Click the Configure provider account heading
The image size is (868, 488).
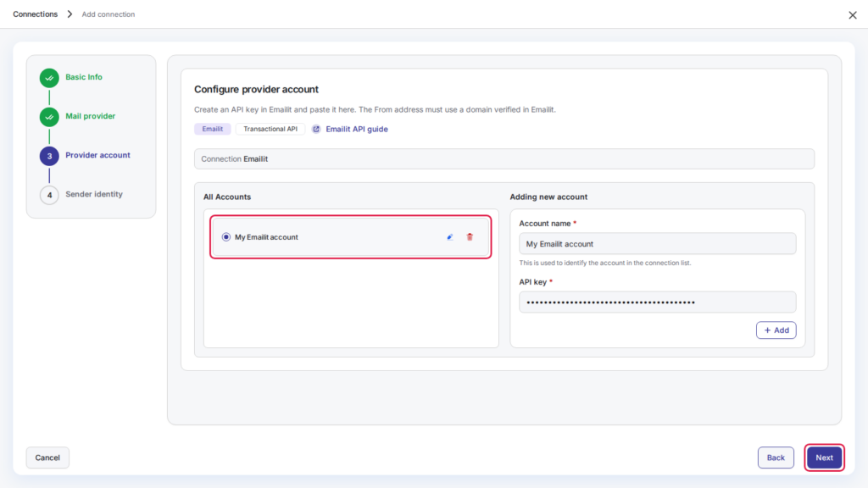coord(256,89)
